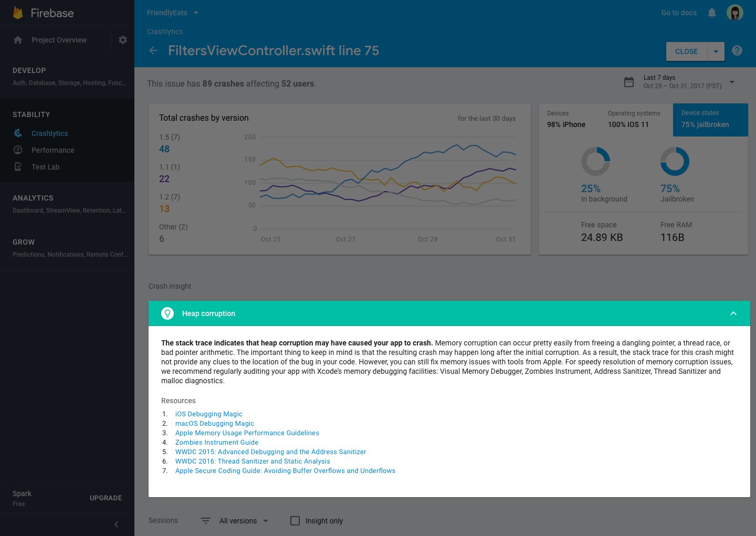Click the Sessions section label
This screenshot has height=536, width=756.
[163, 520]
